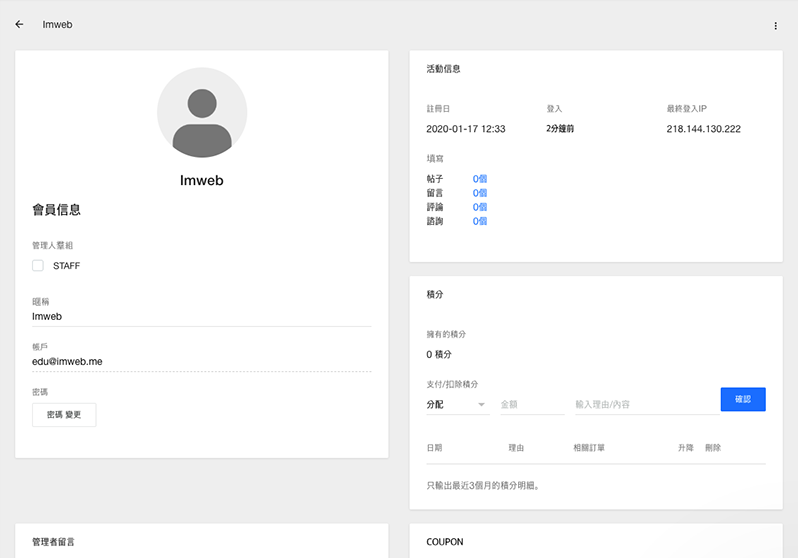The height and width of the screenshot is (558, 798).
Task: Focus the 金額 amount input field
Action: coord(532,404)
